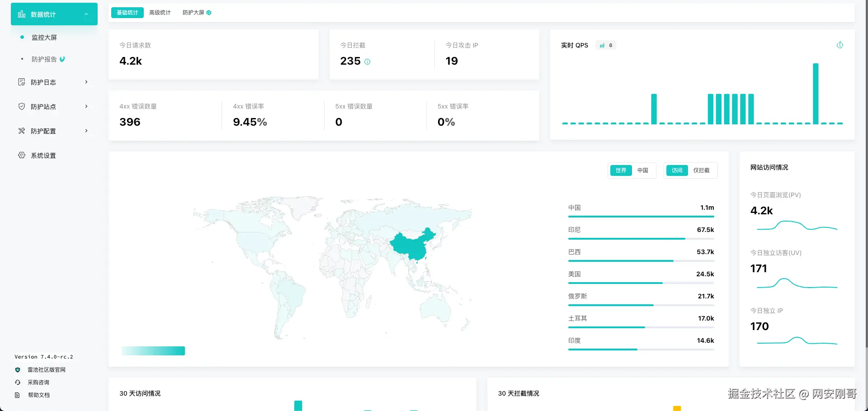Click the document icon beside 帮助文档
This screenshot has width=868, height=411.
click(x=18, y=395)
